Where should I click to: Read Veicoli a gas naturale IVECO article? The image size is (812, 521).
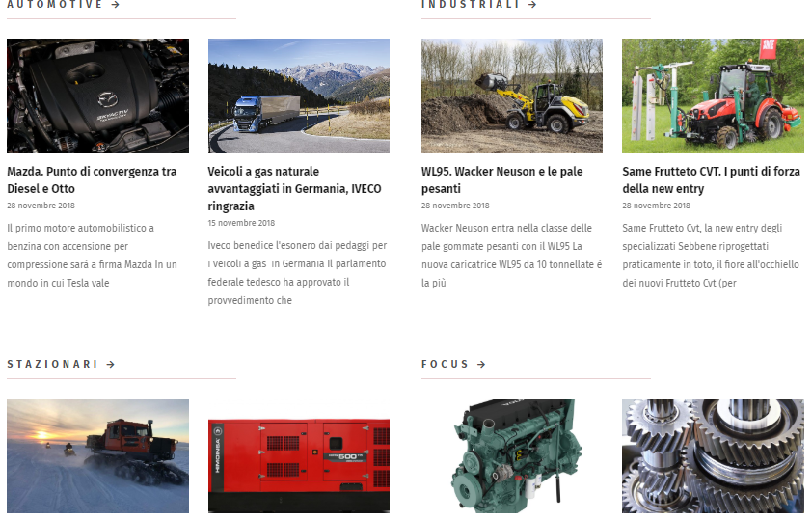click(x=294, y=188)
